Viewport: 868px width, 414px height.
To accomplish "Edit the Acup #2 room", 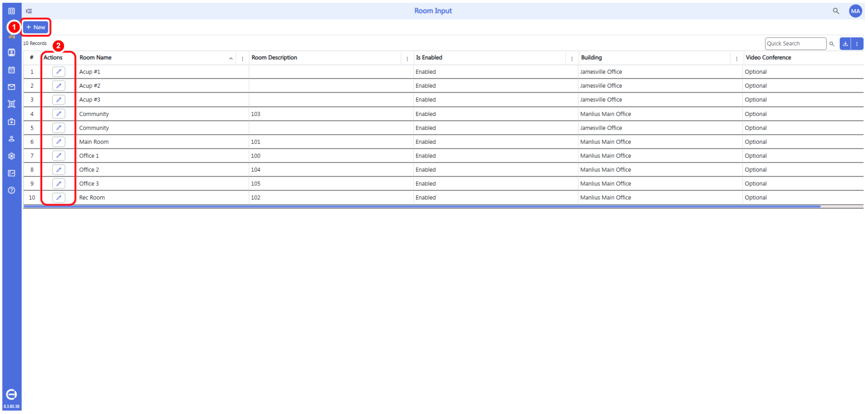I will [x=59, y=85].
